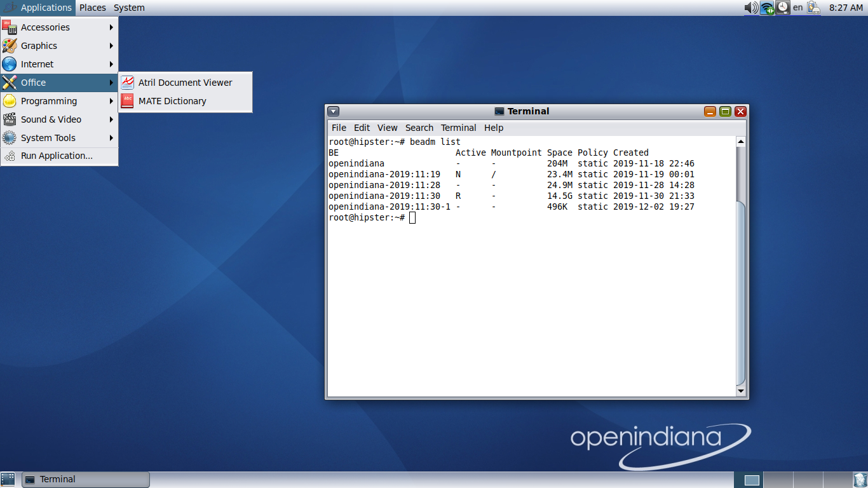Image resolution: width=868 pixels, height=488 pixels.
Task: Click the Internet globe icon
Action: click(10, 64)
